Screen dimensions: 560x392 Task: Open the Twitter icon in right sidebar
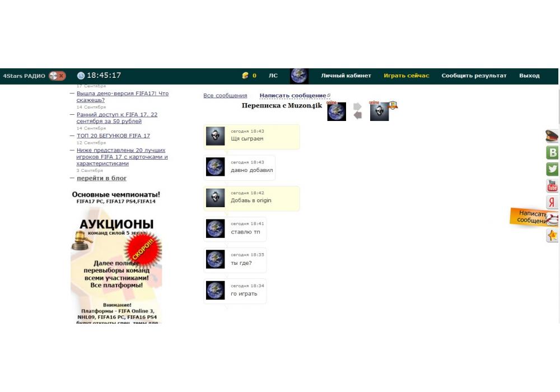click(552, 169)
